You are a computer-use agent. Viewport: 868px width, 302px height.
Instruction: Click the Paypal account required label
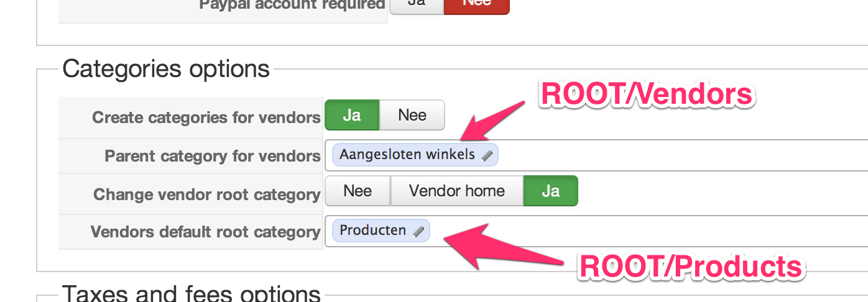[292, 5]
